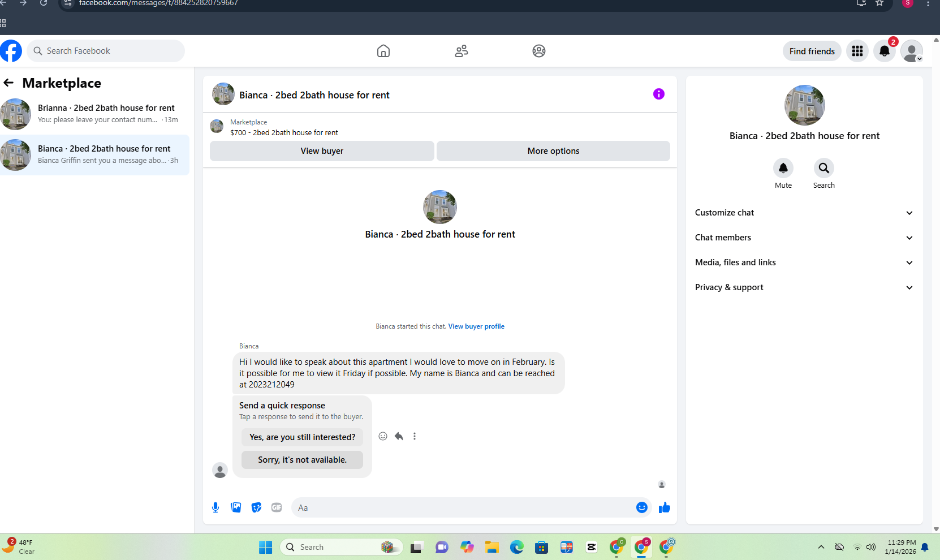Open the View buyer profile link
The height and width of the screenshot is (560, 940).
pyautogui.click(x=476, y=326)
